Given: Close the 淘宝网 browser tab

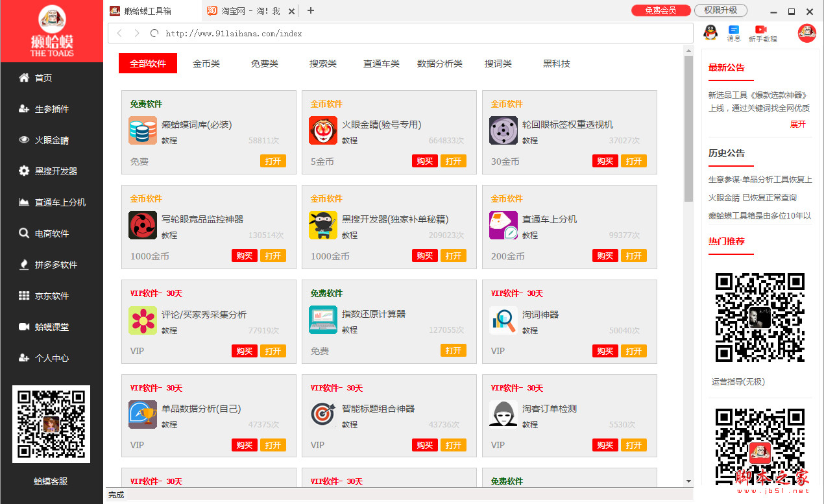Looking at the screenshot, I should coord(291,11).
